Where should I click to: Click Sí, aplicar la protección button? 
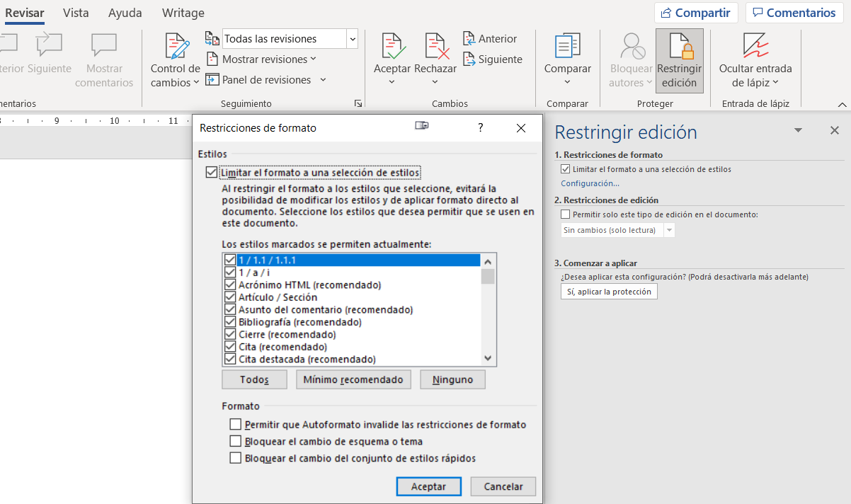tap(608, 292)
